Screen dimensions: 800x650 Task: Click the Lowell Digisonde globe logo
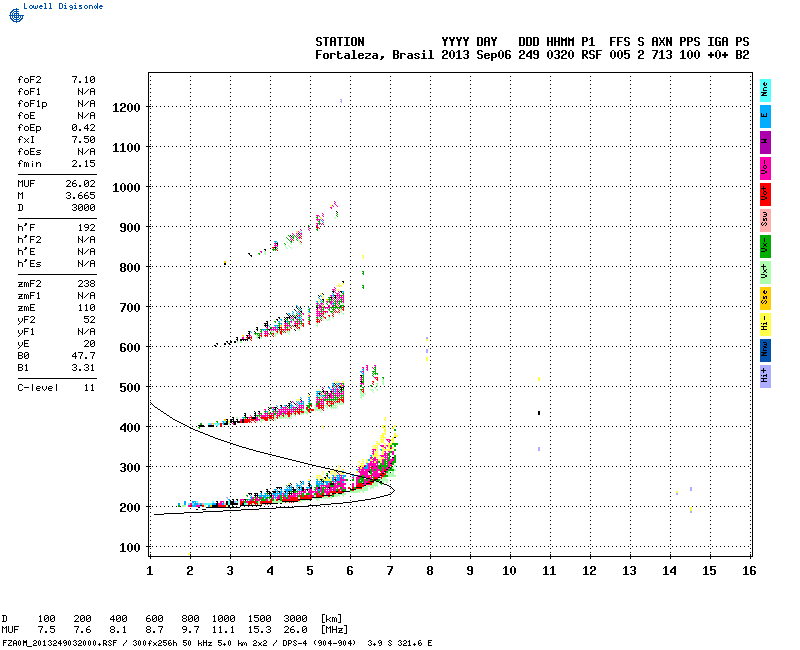click(16, 15)
